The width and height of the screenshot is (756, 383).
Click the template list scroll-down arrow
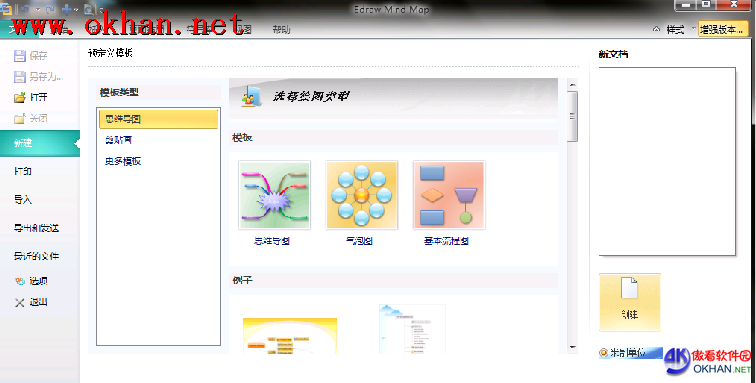point(572,347)
